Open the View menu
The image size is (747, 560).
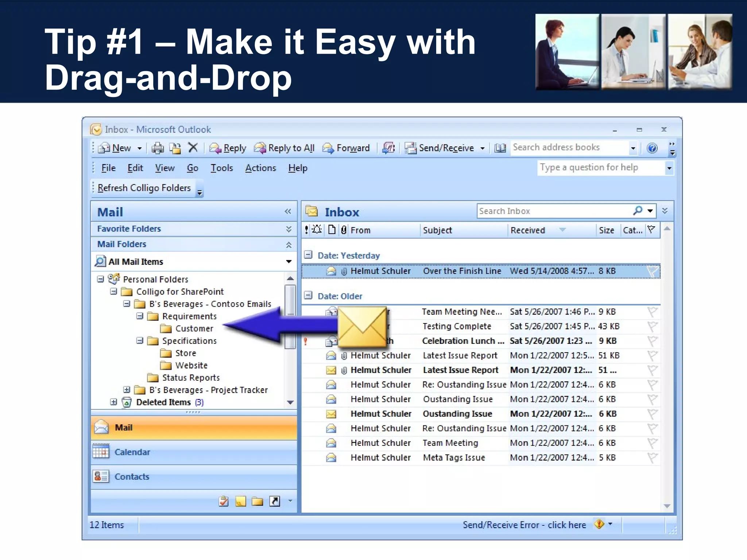click(165, 168)
